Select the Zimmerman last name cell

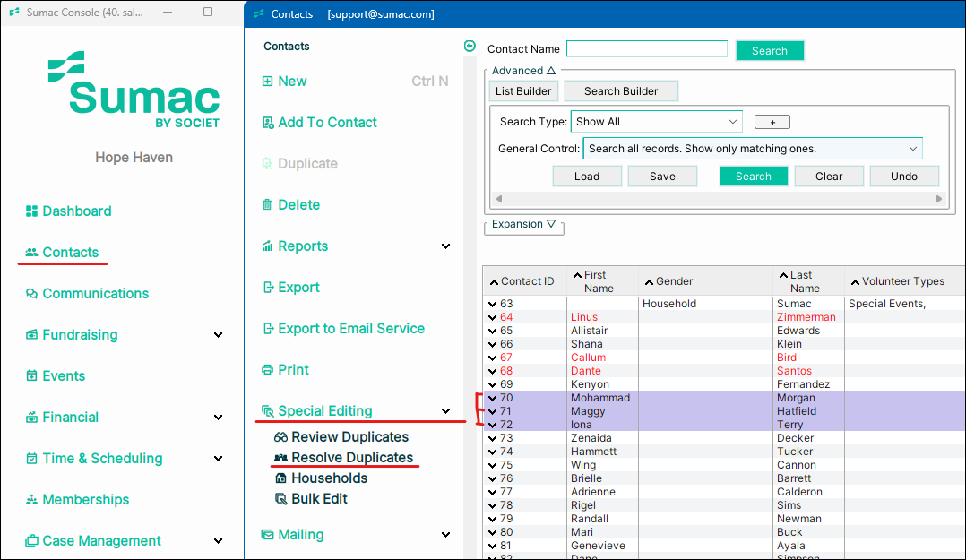806,317
